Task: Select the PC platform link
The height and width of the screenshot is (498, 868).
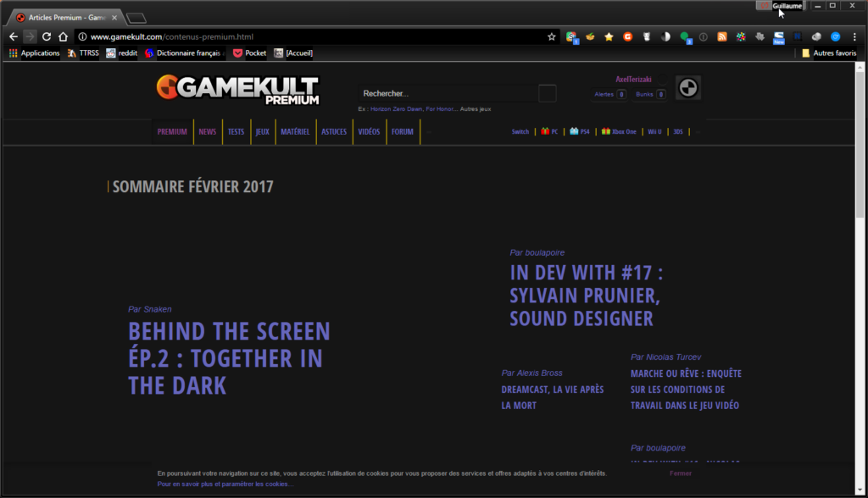Action: coord(549,131)
